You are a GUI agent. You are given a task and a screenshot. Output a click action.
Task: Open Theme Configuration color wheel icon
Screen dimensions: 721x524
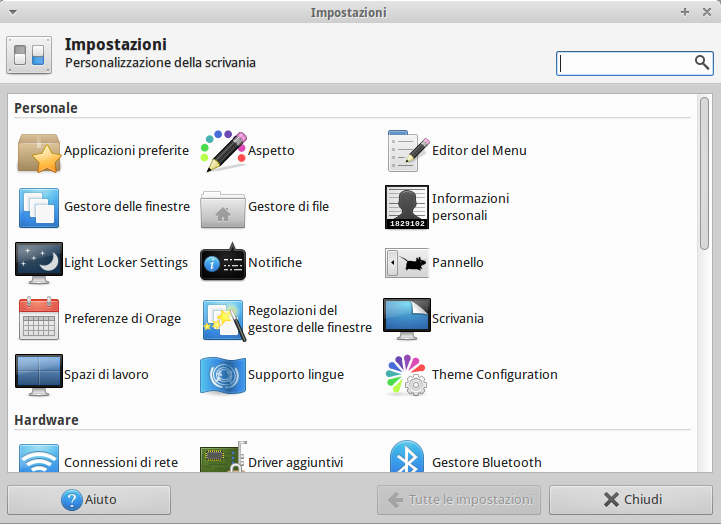[406, 375]
